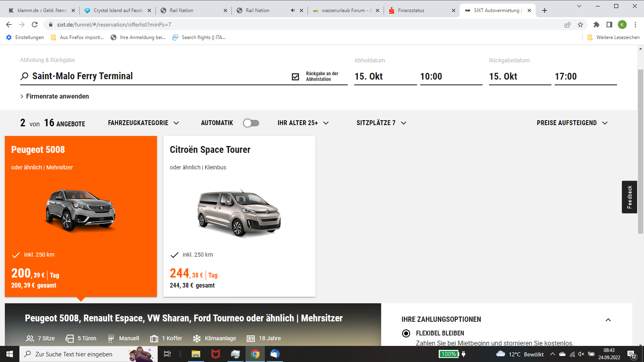Image resolution: width=644 pixels, height=362 pixels.
Task: Open the Fahrzeugkategorie dropdown
Action: (x=143, y=123)
